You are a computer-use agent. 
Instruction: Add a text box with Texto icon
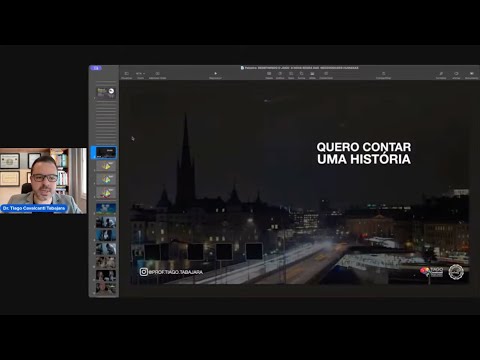pyautogui.click(x=291, y=75)
